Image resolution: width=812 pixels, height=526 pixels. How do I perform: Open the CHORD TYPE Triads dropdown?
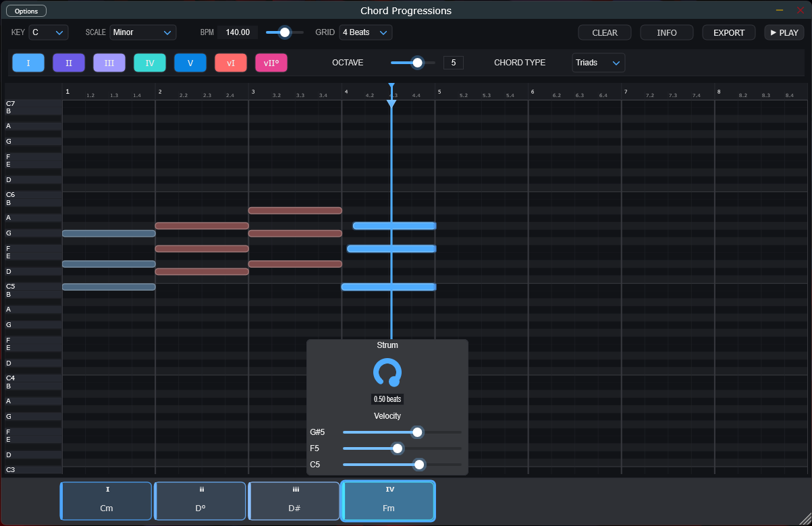click(598, 63)
